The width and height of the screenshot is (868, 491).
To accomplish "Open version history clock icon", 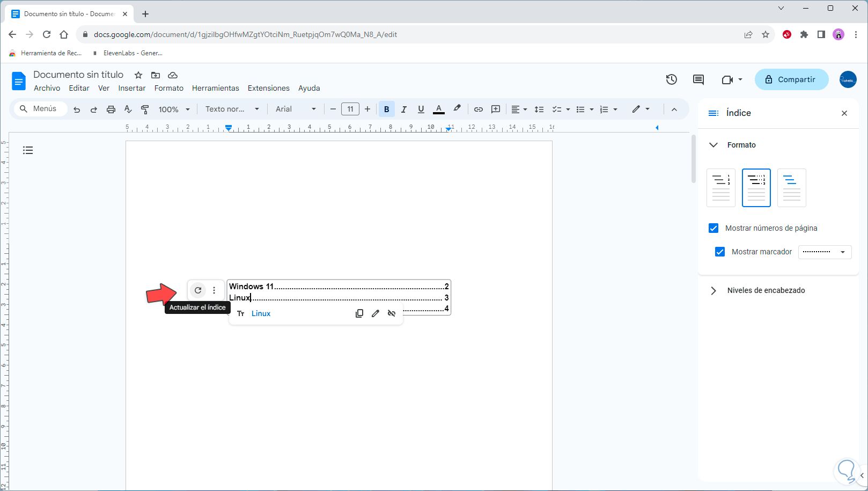I will [x=671, y=79].
